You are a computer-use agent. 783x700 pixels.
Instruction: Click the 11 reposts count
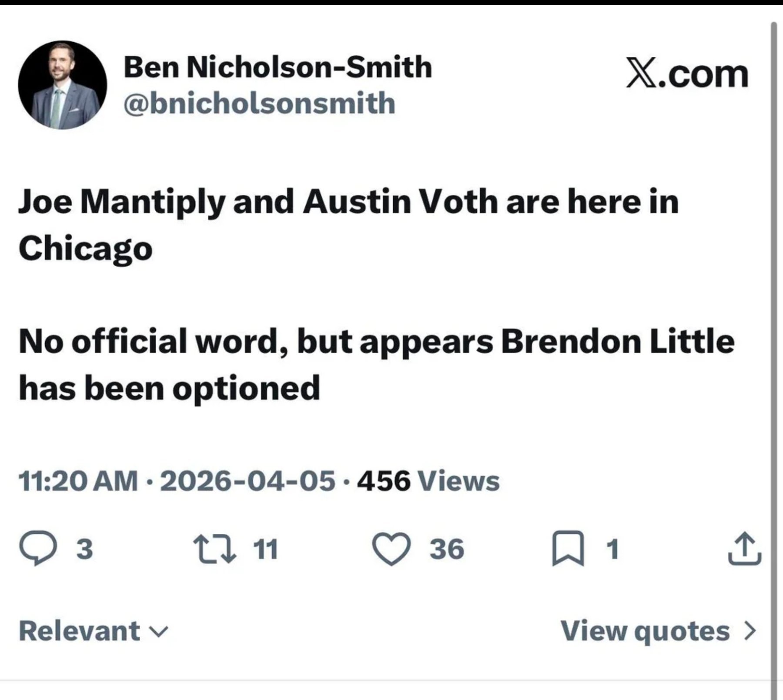pos(265,549)
